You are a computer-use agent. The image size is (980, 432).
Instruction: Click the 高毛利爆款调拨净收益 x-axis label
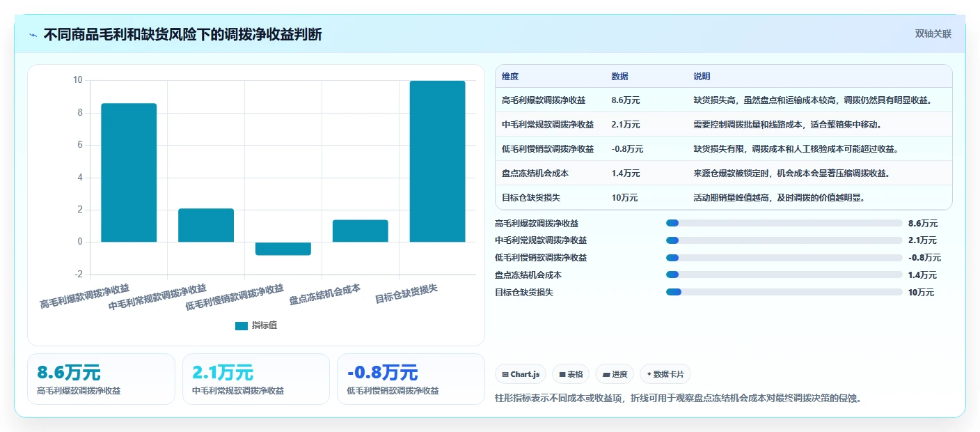pos(85,296)
